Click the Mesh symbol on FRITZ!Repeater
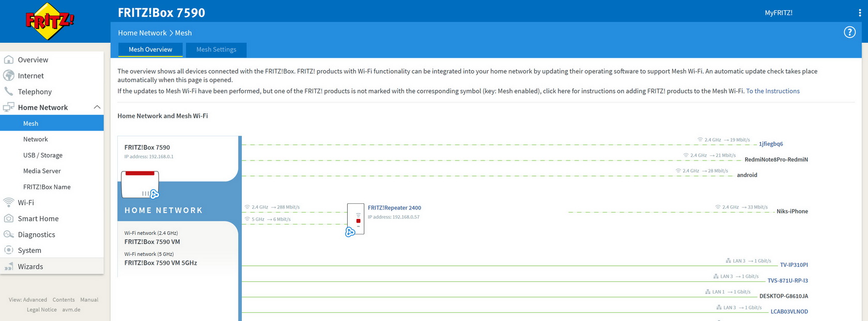The image size is (868, 321). point(350,232)
